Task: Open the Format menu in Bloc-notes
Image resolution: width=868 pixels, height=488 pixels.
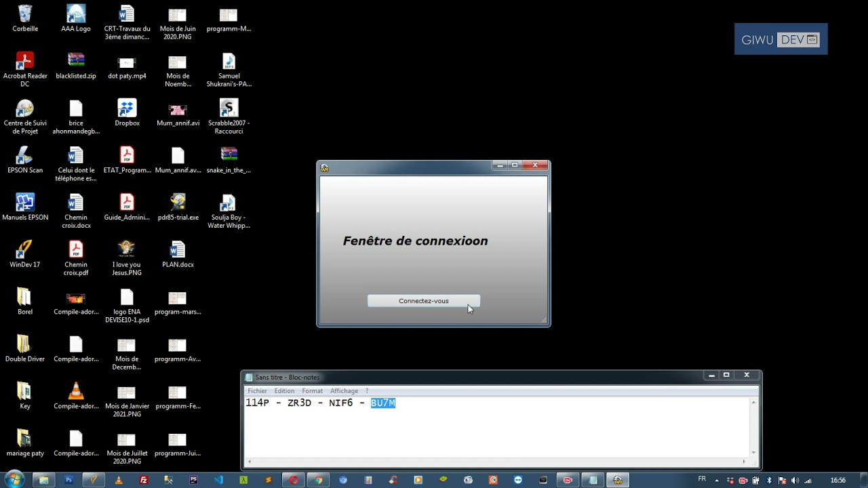Action: pyautogui.click(x=312, y=391)
